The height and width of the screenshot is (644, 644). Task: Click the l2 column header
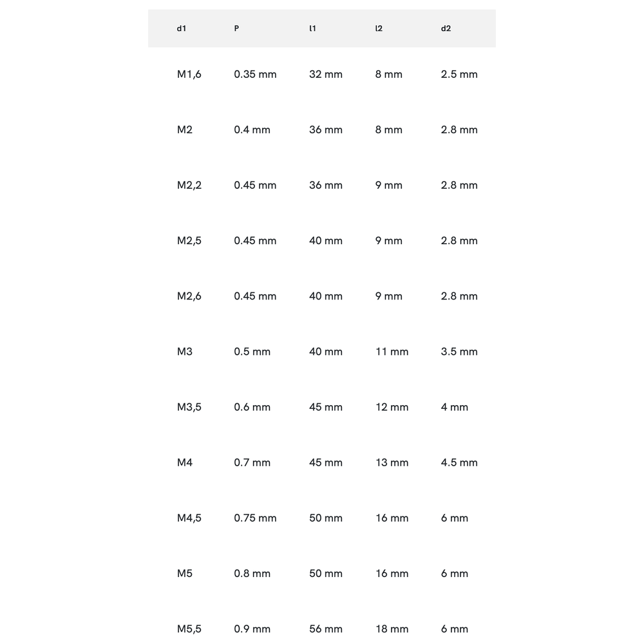[379, 28]
